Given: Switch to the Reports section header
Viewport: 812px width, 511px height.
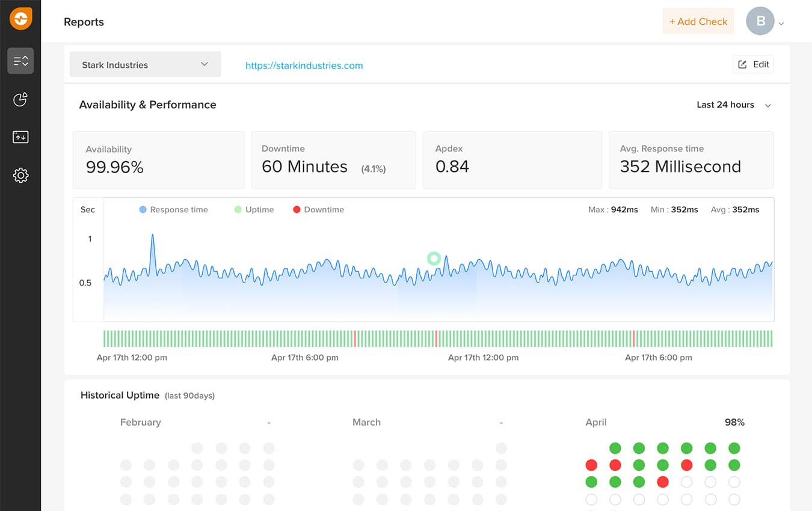Looking at the screenshot, I should tap(84, 22).
